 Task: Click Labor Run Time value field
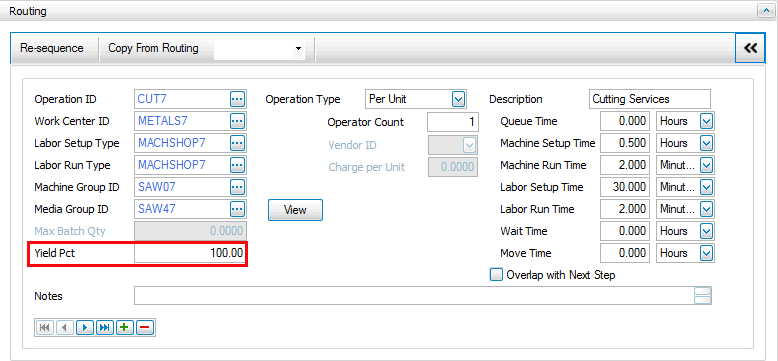(625, 209)
